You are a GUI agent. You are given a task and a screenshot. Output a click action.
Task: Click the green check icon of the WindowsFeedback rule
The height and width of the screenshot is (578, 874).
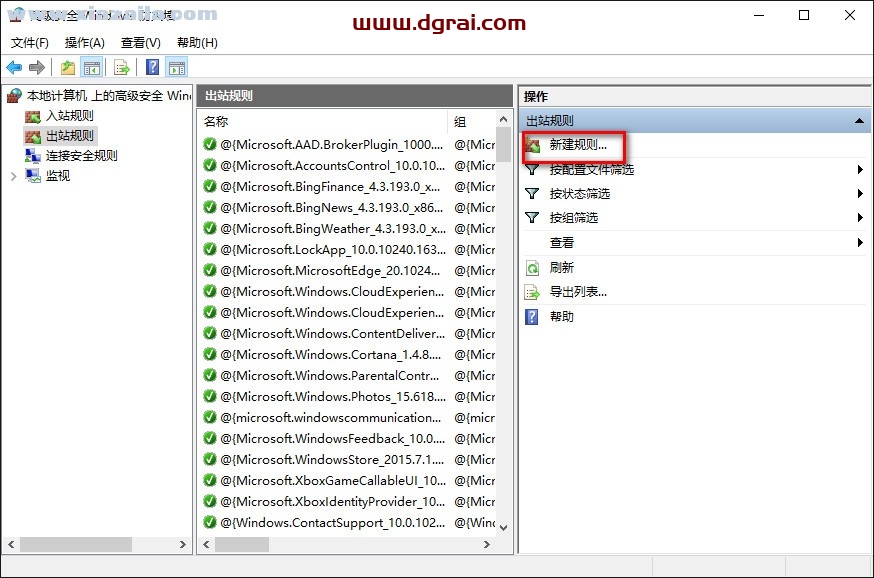pyautogui.click(x=210, y=439)
